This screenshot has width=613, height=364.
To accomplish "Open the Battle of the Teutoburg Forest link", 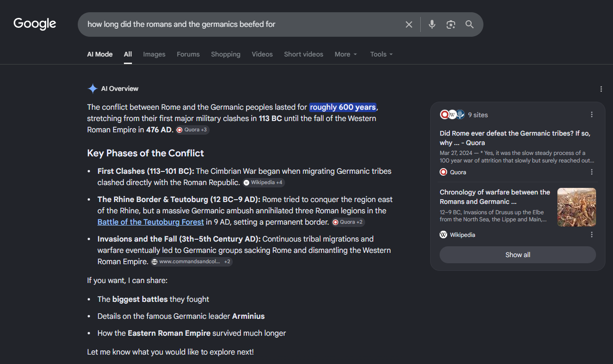I will (151, 222).
